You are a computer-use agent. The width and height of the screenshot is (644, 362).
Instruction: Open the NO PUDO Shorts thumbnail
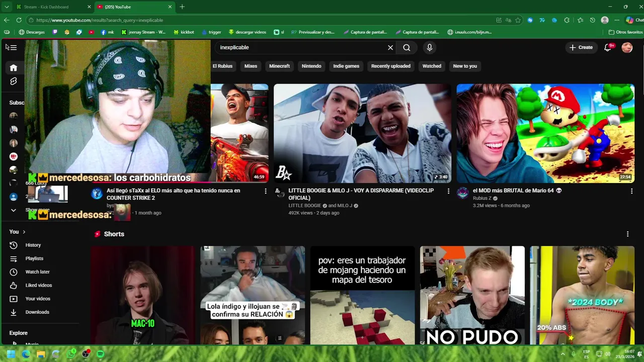point(472,296)
